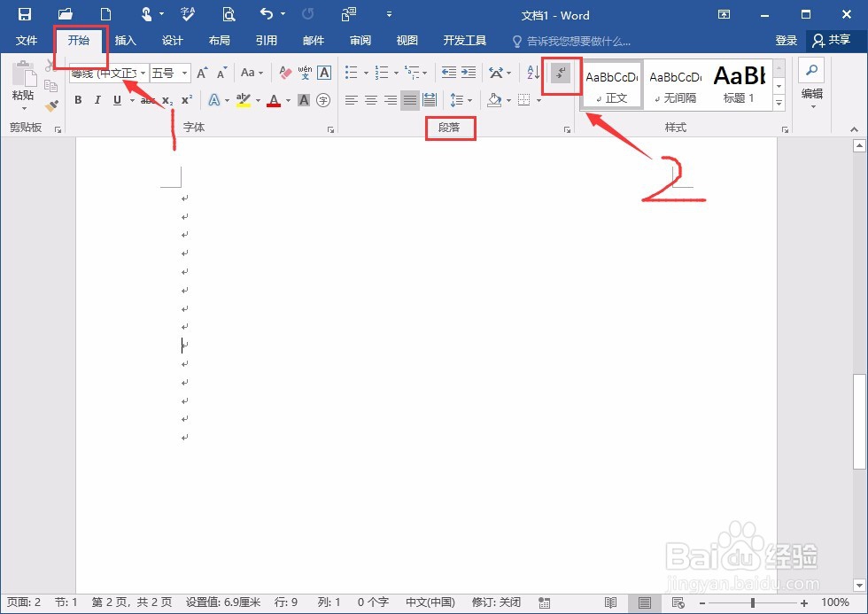This screenshot has height=614, width=868.
Task: Undo the last action
Action: coord(267,14)
